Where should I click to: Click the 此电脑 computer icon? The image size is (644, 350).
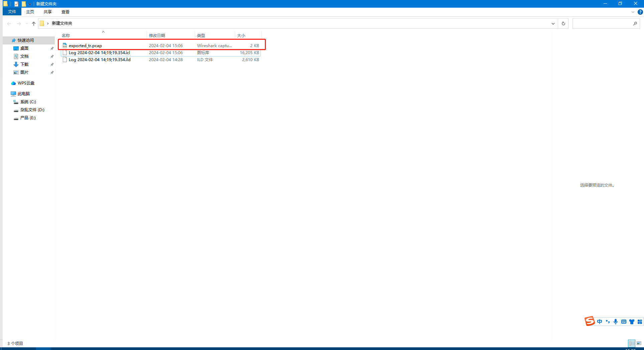13,94
